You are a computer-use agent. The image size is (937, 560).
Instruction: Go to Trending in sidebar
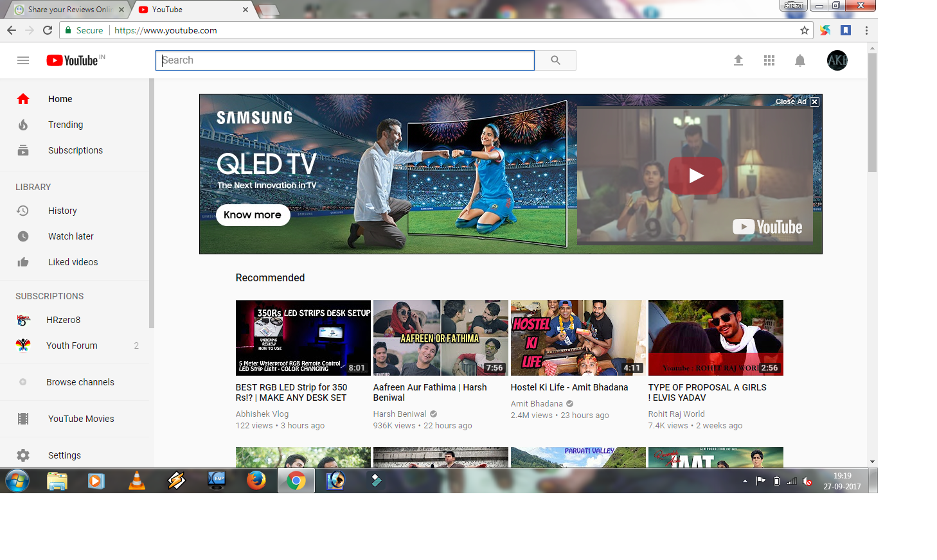coord(66,125)
